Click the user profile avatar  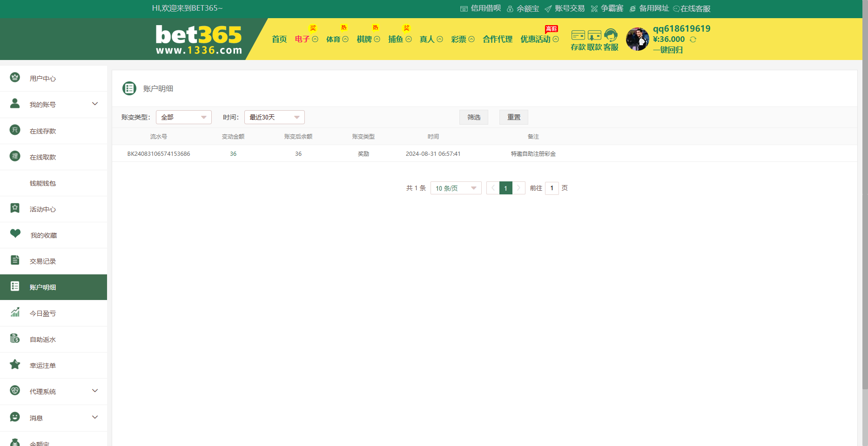[637, 39]
